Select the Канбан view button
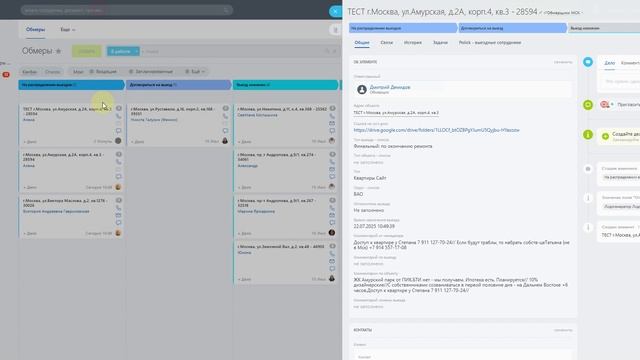 (x=29, y=71)
